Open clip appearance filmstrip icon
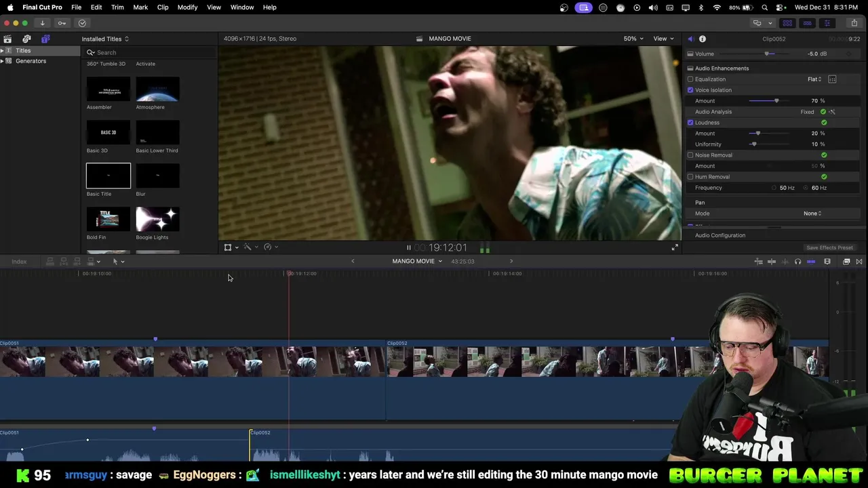 (x=827, y=262)
